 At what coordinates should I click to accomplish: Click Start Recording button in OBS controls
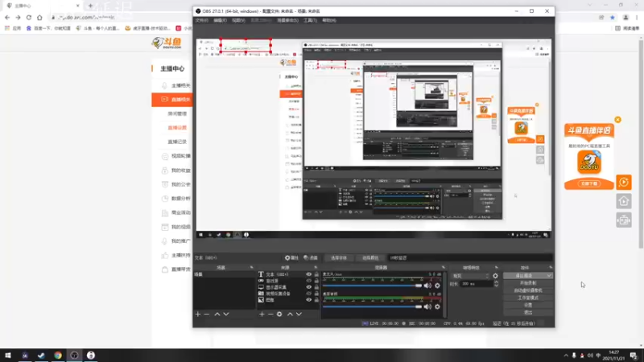528,283
